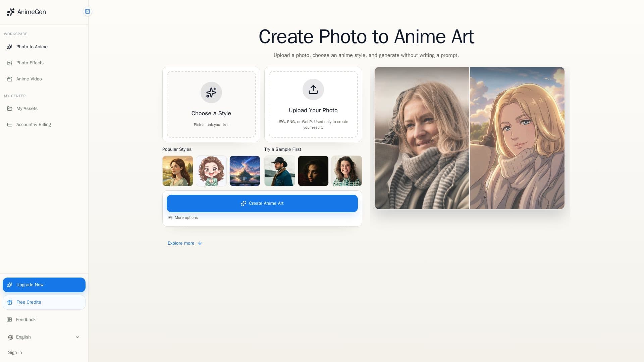644x362 pixels.
Task: Open Photo to Anime workspace
Action: (44, 47)
